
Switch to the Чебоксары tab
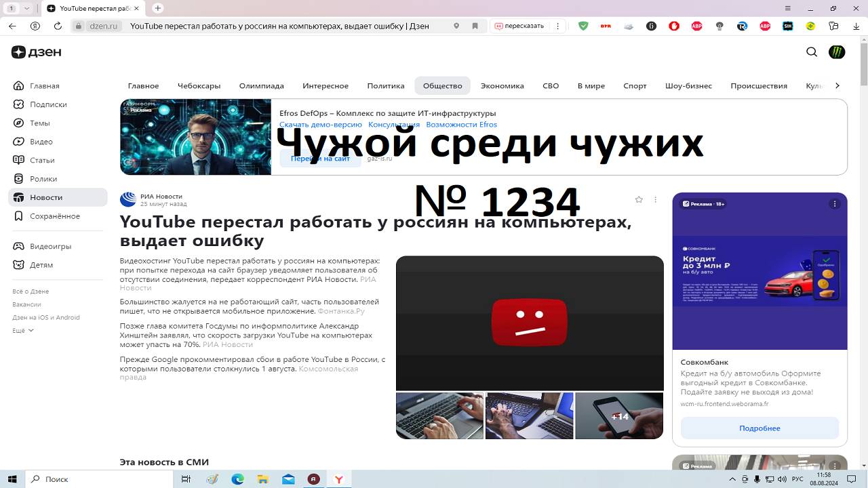[x=199, y=86]
